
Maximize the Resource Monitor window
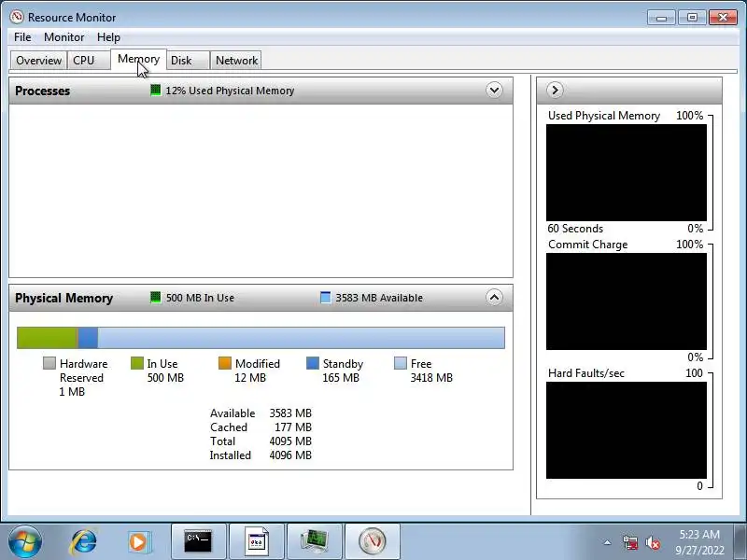692,18
